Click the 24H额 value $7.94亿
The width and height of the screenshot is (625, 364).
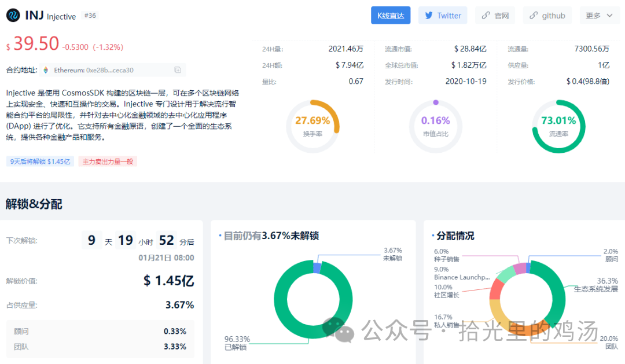click(x=350, y=65)
